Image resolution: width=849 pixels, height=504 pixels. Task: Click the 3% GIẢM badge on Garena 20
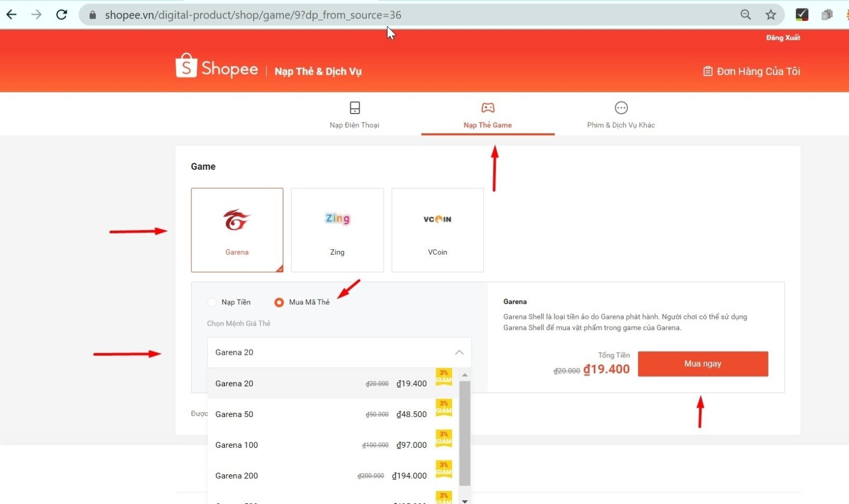coord(444,377)
